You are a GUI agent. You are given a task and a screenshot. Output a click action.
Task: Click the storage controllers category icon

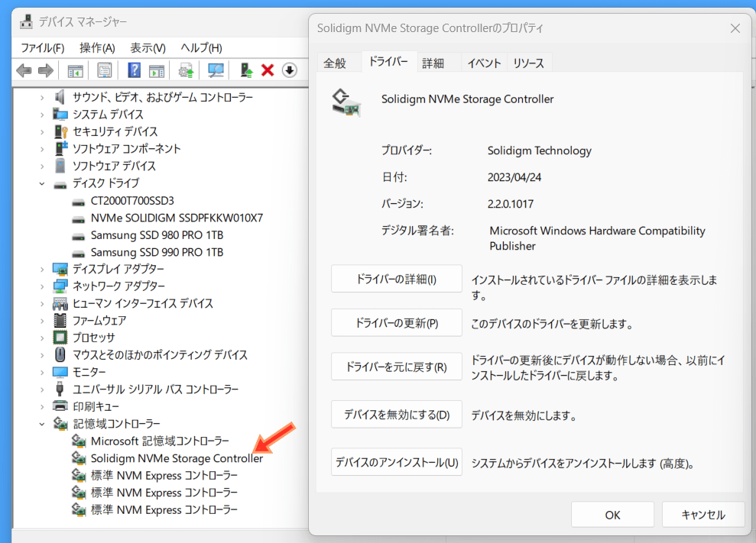pyautogui.click(x=60, y=424)
